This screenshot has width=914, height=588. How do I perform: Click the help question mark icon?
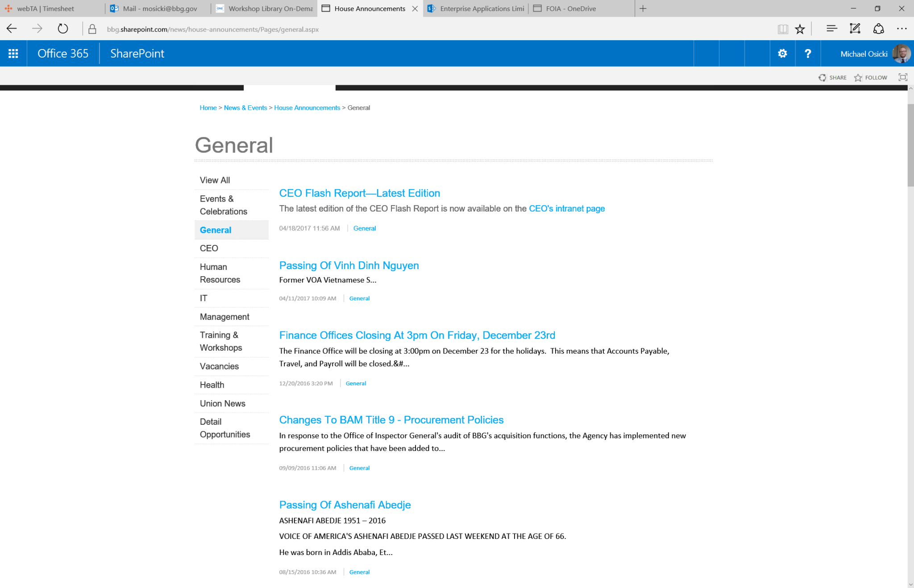click(x=808, y=54)
